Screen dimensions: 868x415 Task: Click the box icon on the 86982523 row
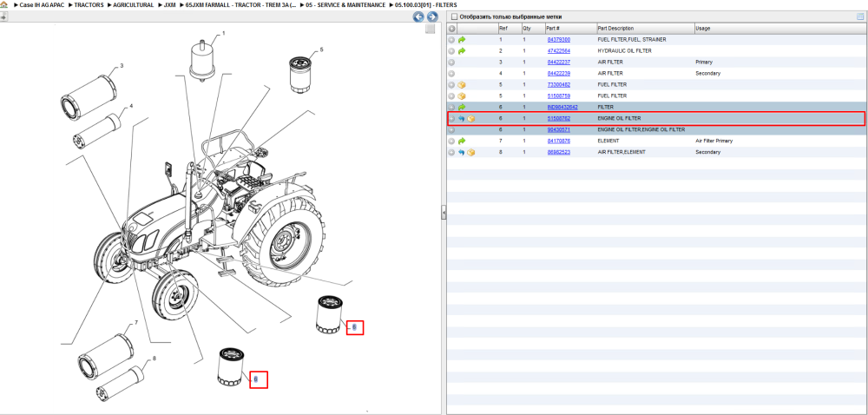(x=471, y=152)
